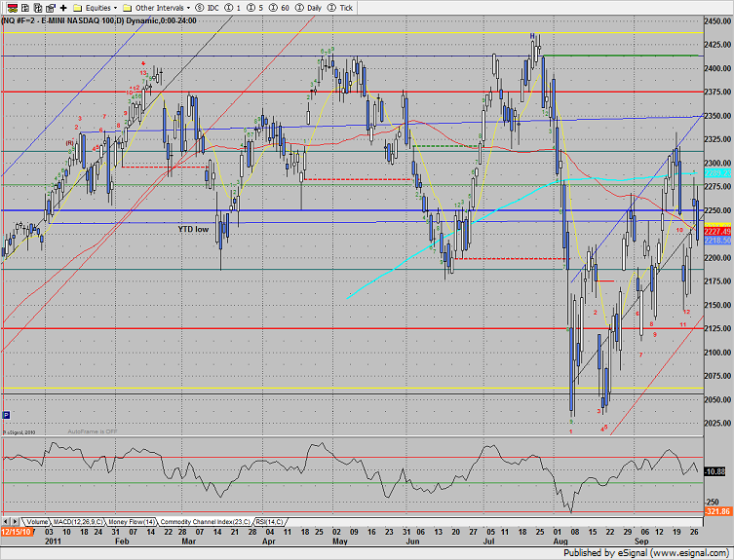734x560 pixels.
Task: Open the MACD(12,26,9,C) study tab
Action: (x=78, y=522)
